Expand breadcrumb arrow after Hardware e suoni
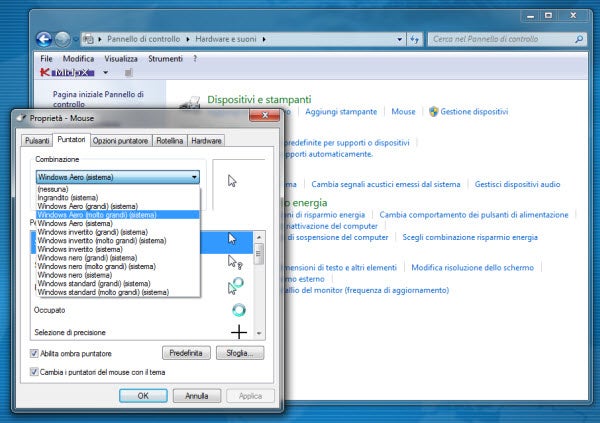The height and width of the screenshot is (423, 600). 264,39
